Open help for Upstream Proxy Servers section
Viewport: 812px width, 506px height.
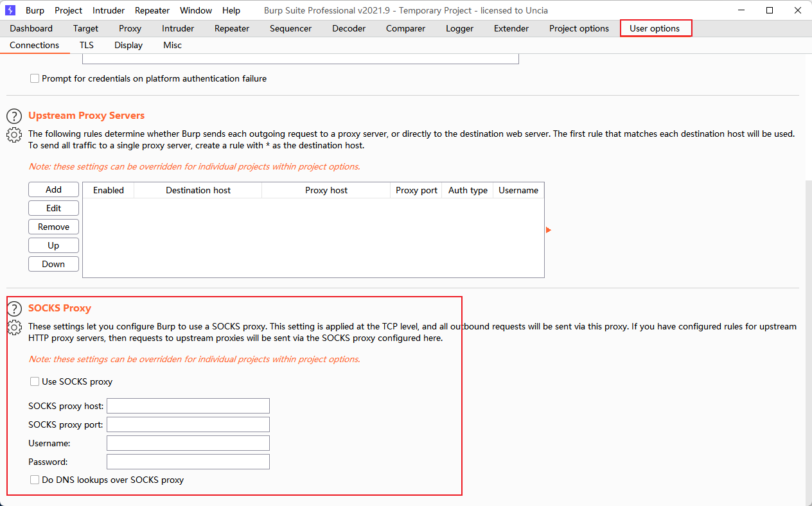coord(14,116)
